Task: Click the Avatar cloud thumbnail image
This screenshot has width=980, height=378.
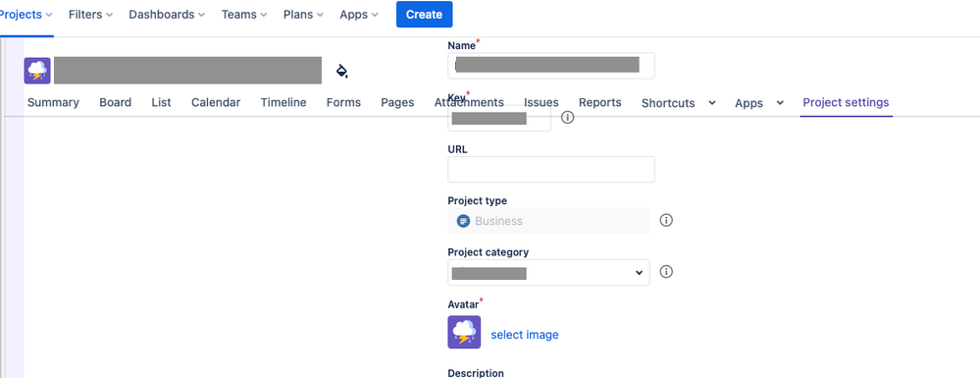Action: [464, 332]
